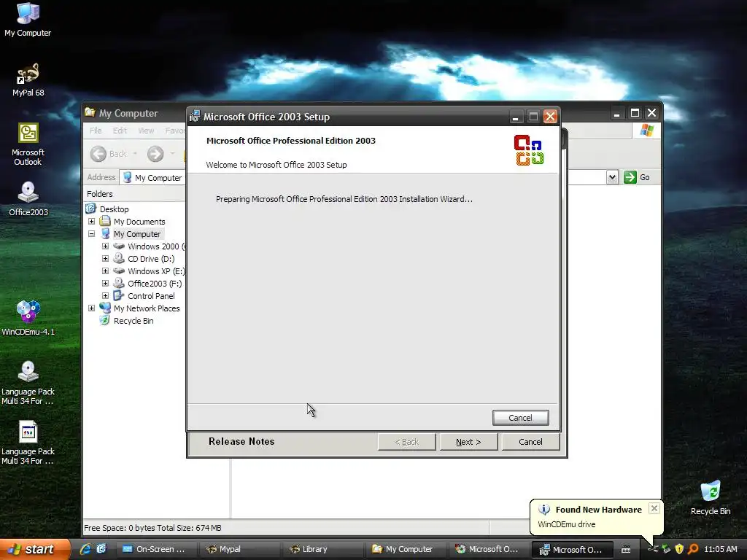This screenshot has width=747, height=560.
Task: Click the Internet Explorer quick launch icon
Action: pyautogui.click(x=85, y=549)
